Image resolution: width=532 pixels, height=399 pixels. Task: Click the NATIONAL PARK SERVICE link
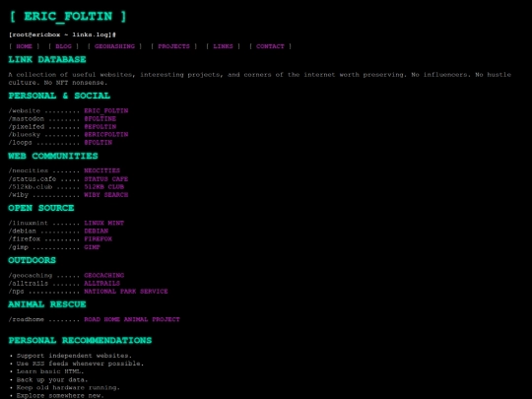(x=126, y=291)
